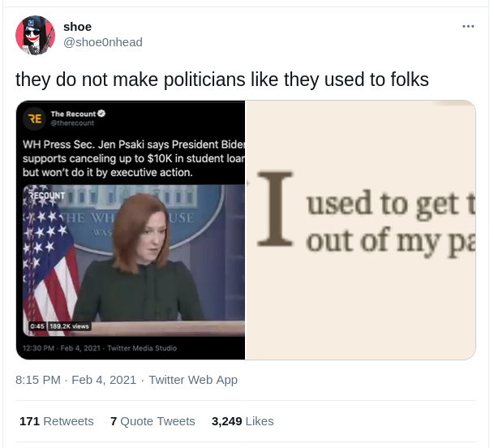Click the display name "shoe"
Screen dimensions: 494x448
(x=78, y=27)
